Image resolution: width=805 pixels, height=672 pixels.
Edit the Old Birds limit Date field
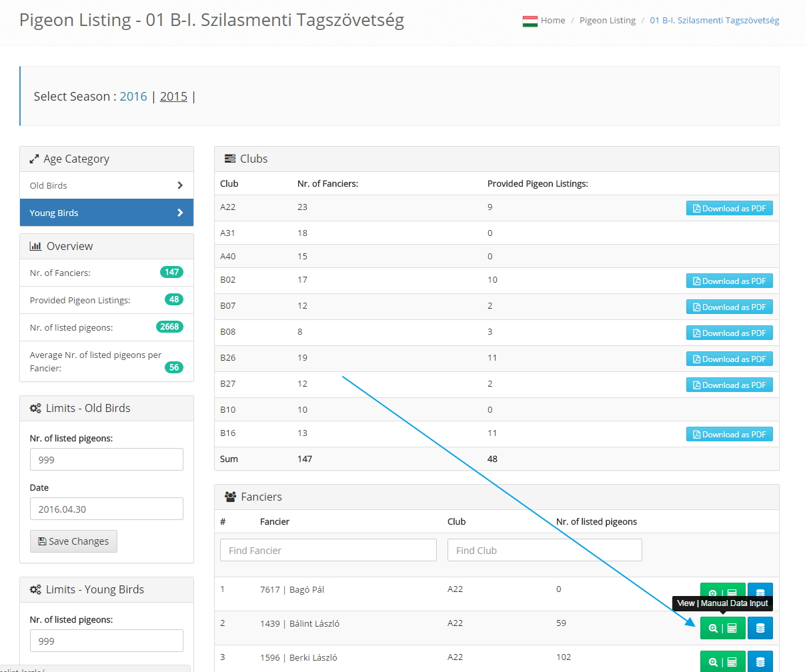click(107, 509)
